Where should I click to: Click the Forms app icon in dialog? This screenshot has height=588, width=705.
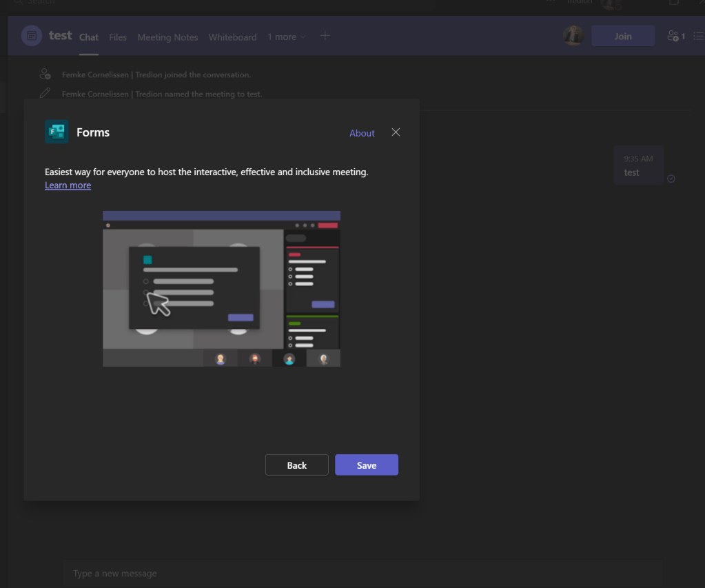point(57,132)
